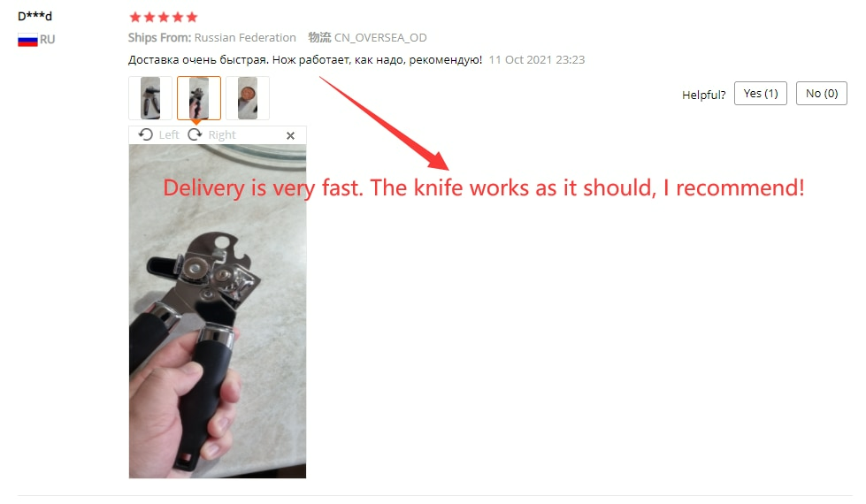This screenshot has height=504, width=866.
Task: Click the CN_OVERSEA_OD logistics label
Action: [380, 37]
